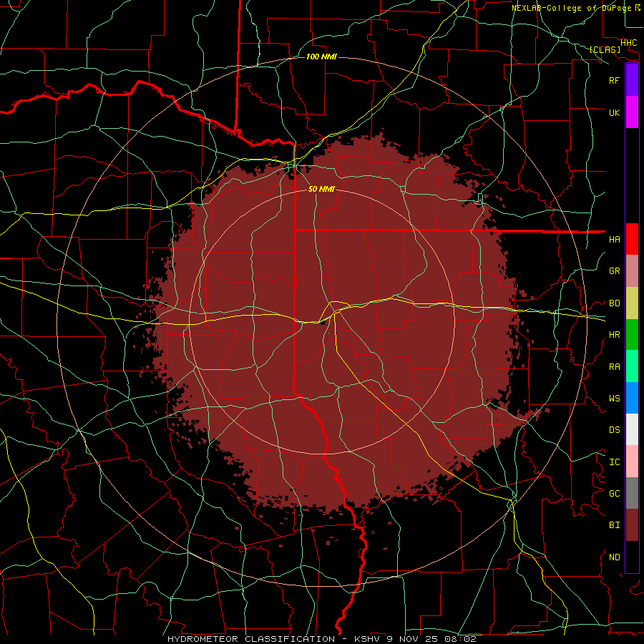
Task: Click the BD legend label
Action: point(615,303)
